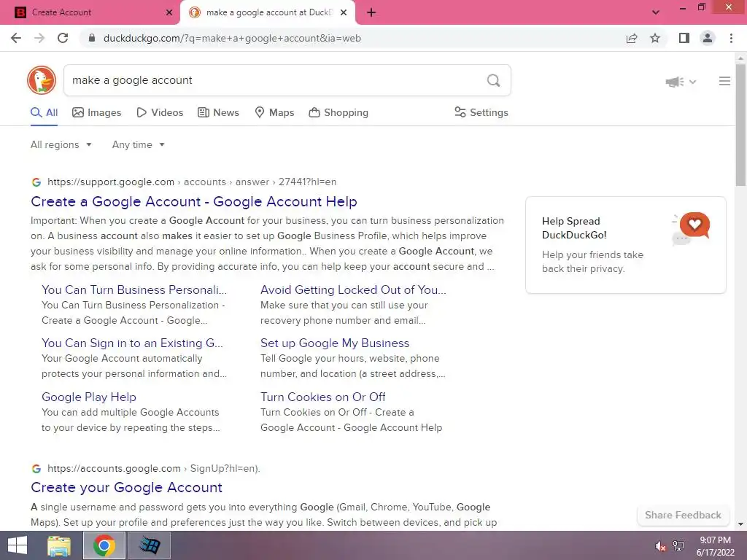Screen dimensions: 747x560
Task: Open You Can Sign in to Existing sublink
Action: pyautogui.click(x=132, y=343)
